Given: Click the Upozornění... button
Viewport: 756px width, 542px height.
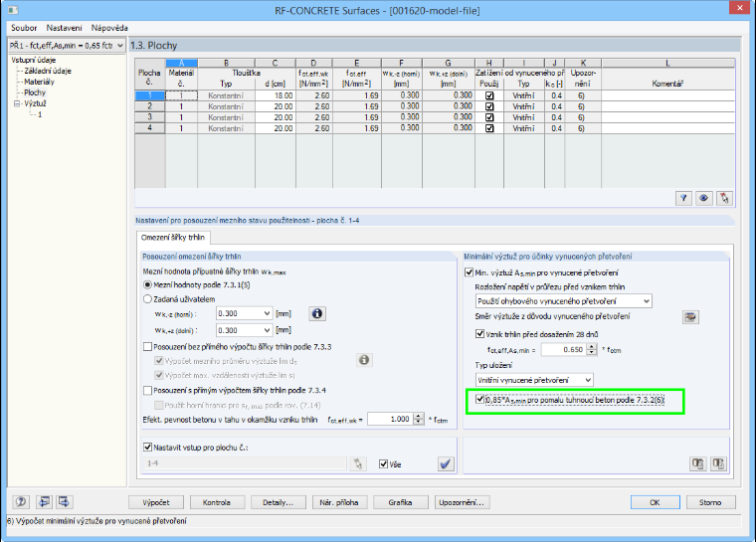Looking at the screenshot, I should point(462,502).
